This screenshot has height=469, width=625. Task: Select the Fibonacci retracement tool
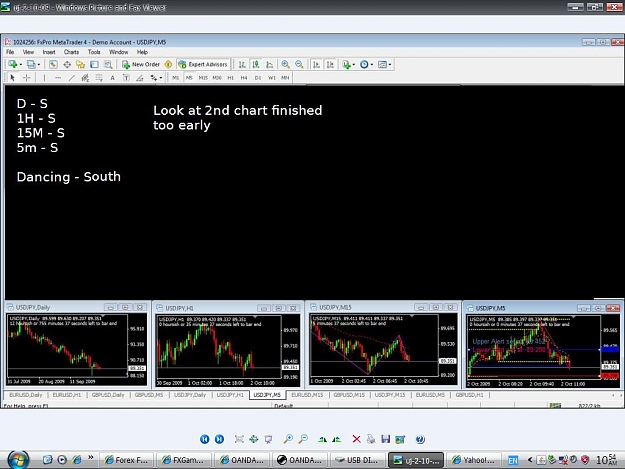[x=99, y=78]
